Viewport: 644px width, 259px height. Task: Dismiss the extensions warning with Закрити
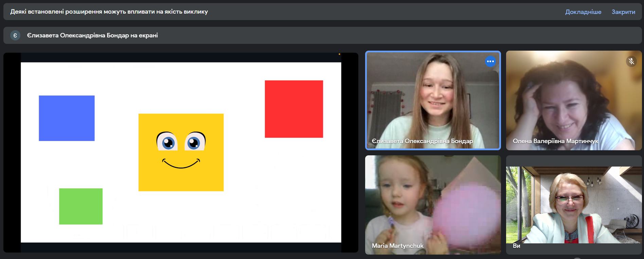pos(623,12)
